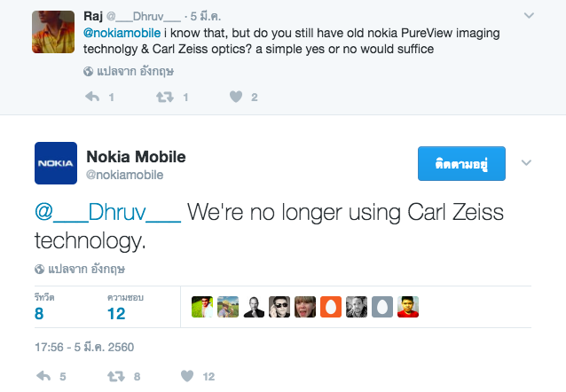Like Raj's tweet with heart icon
The width and height of the screenshot is (566, 392).
coord(235,97)
